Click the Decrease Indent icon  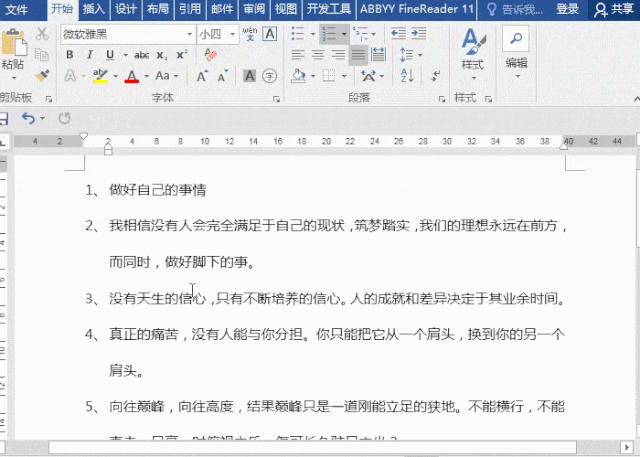click(x=398, y=34)
